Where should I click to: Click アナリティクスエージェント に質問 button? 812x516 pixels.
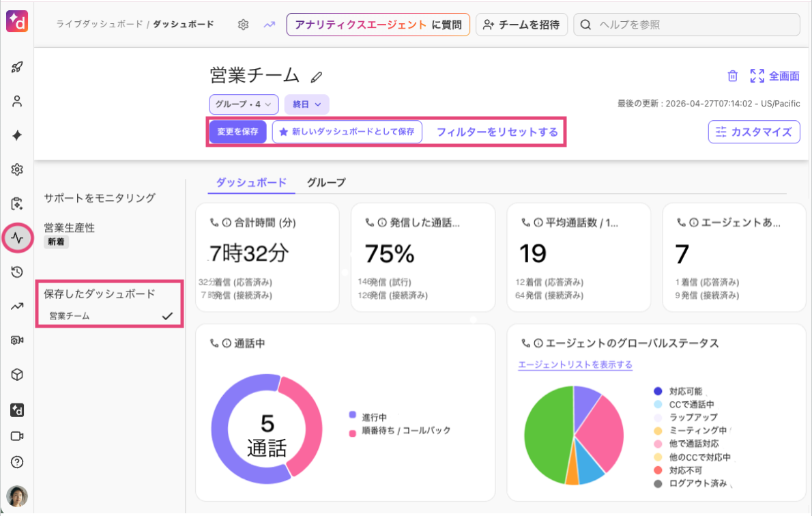[378, 25]
